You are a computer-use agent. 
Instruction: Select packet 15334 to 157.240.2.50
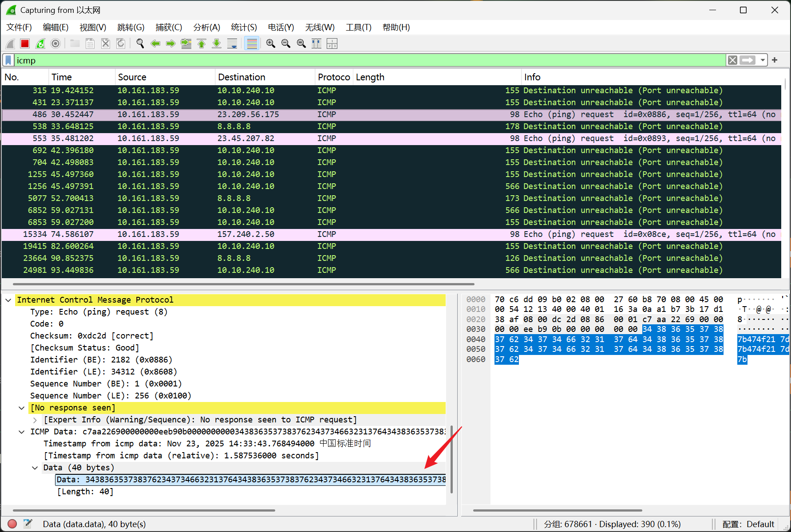point(245,234)
